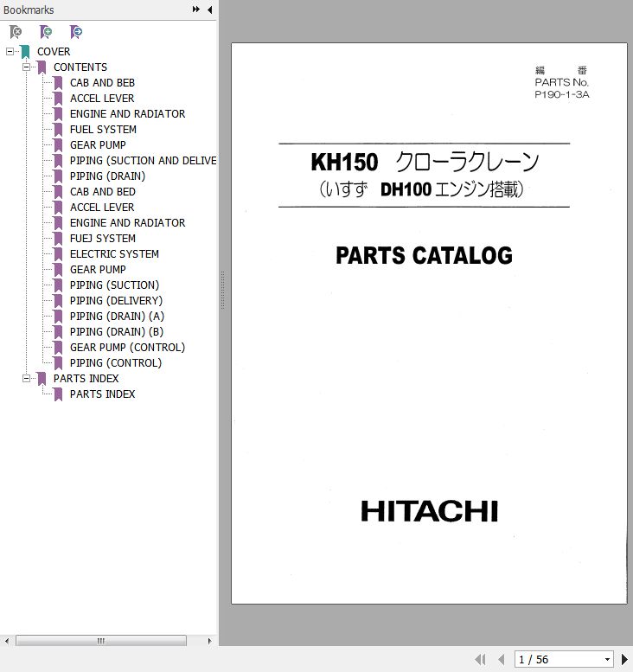Click the bookmarks scrollbar left arrow

click(x=6, y=641)
